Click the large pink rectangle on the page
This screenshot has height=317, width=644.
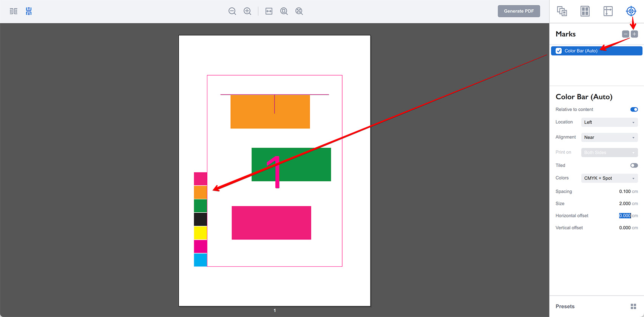(x=271, y=223)
